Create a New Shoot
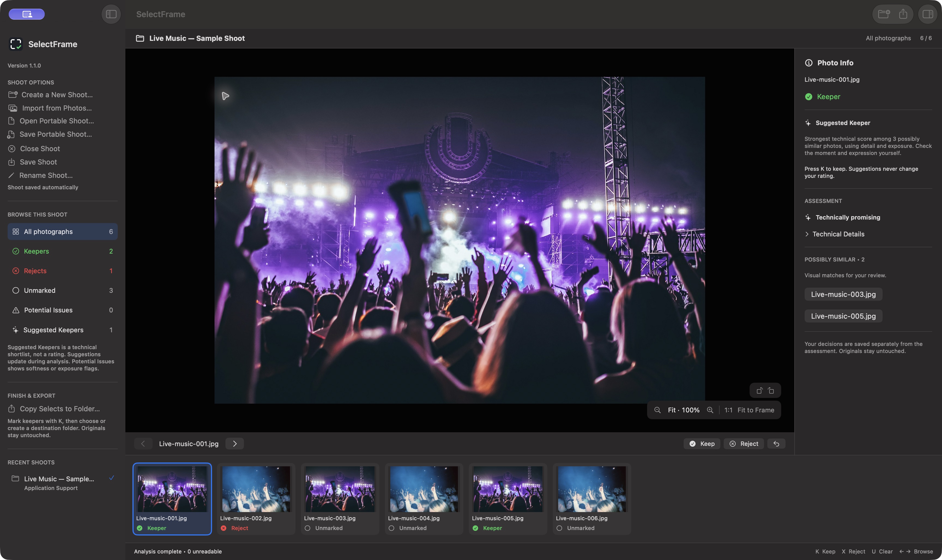 tap(51, 95)
